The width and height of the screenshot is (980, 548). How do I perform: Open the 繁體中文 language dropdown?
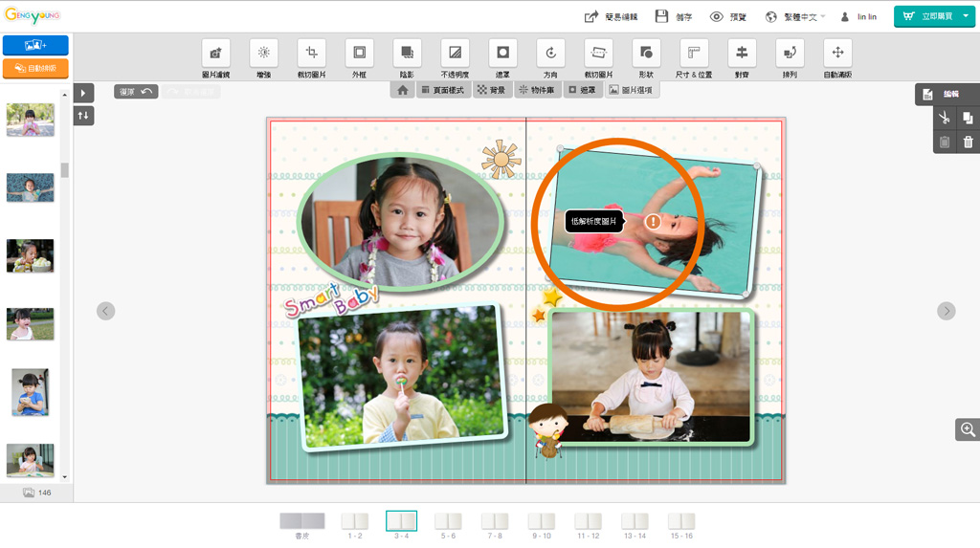(x=795, y=17)
